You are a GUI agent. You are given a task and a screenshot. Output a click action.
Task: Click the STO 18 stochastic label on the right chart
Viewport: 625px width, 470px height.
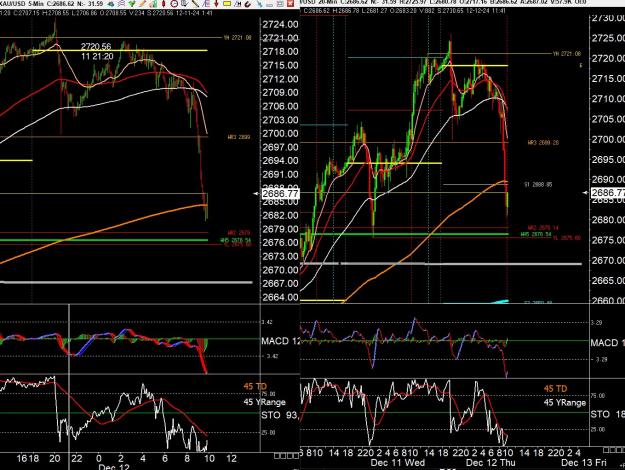[608, 414]
